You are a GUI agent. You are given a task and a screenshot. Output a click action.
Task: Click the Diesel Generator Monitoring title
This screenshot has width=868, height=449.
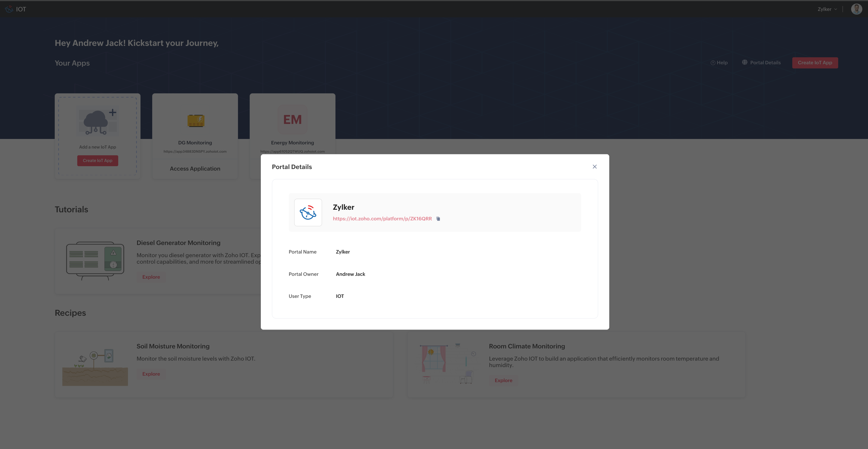[x=179, y=243]
